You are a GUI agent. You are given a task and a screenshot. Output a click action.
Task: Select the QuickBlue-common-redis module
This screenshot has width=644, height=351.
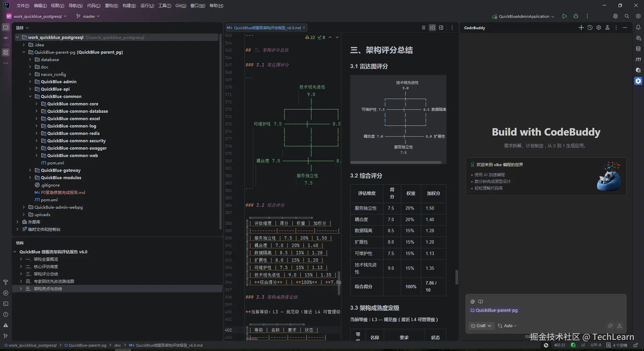[73, 133]
